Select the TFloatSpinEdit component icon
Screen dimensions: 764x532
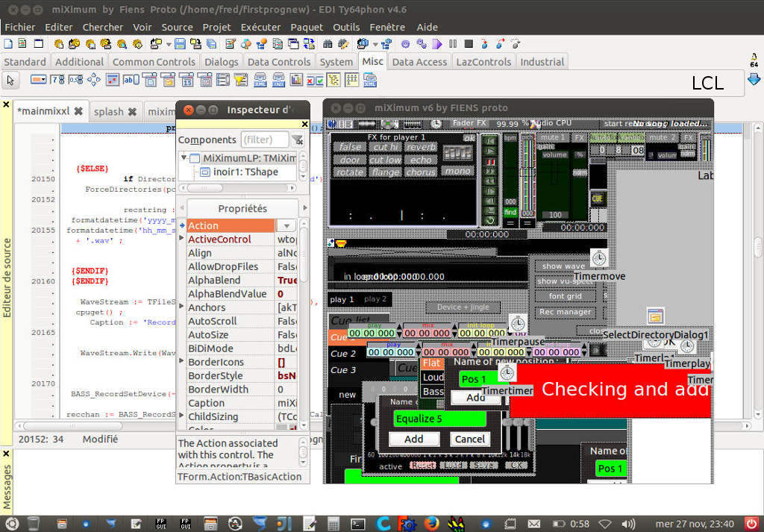click(75, 79)
